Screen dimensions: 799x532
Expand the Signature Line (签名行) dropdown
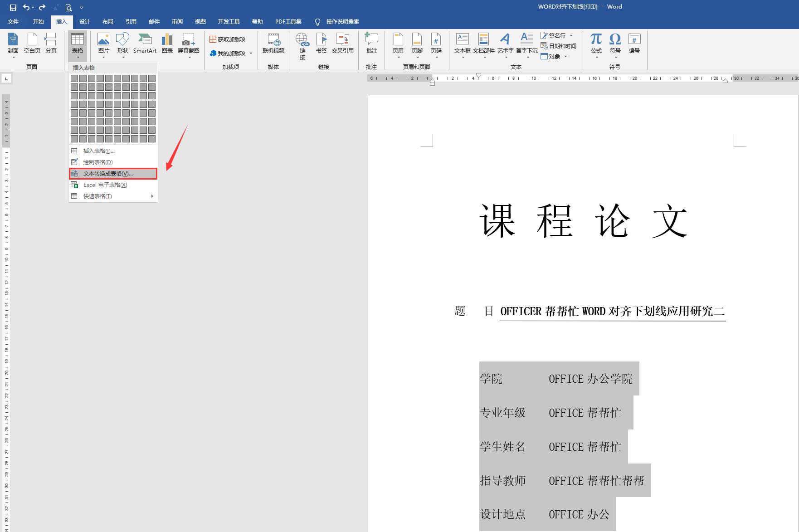click(x=571, y=35)
